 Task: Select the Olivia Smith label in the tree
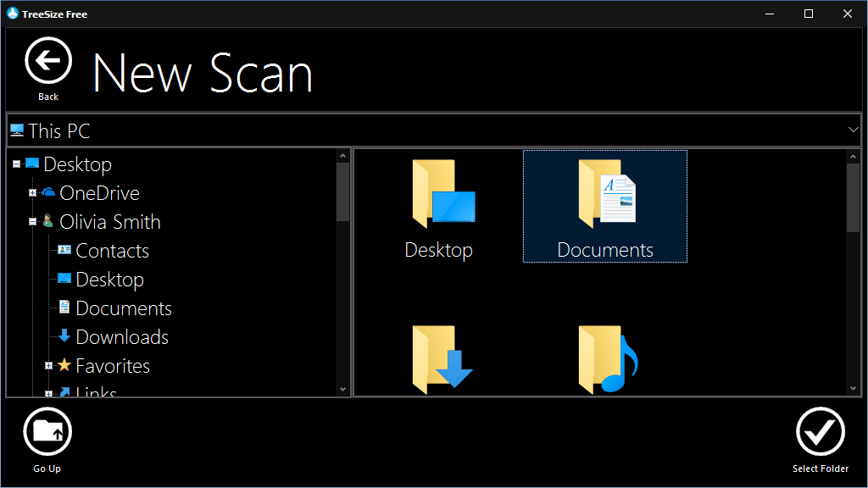[110, 222]
